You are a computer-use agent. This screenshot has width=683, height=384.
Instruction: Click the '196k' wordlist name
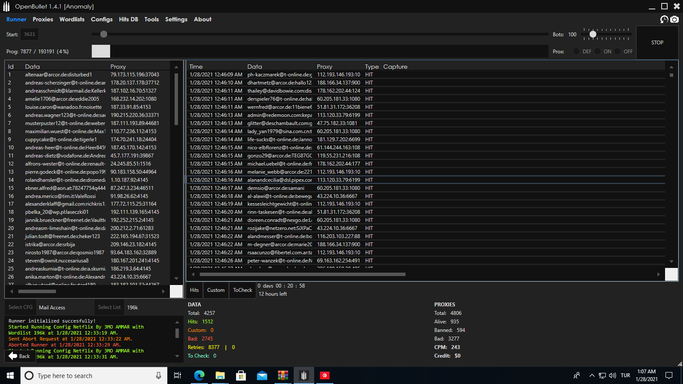[132, 307]
